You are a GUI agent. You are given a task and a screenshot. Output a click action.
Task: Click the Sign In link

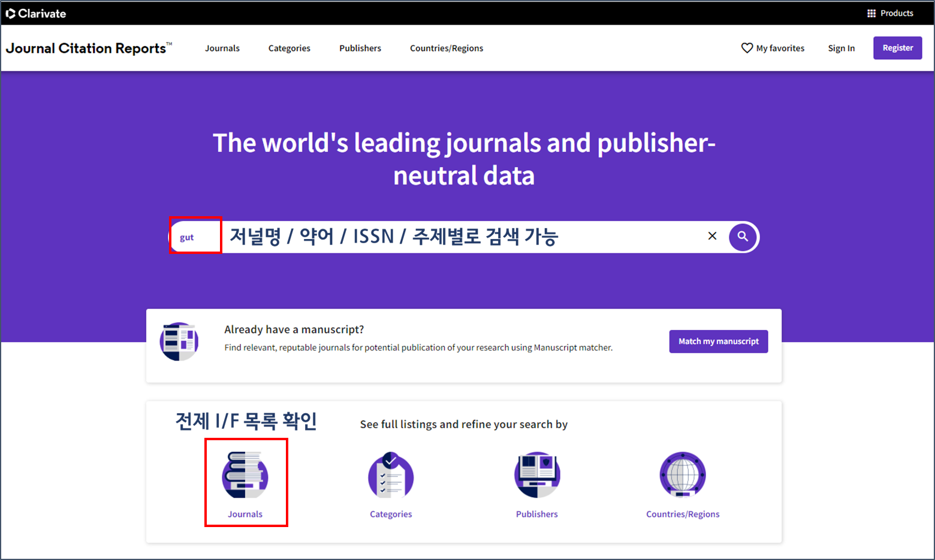click(841, 48)
